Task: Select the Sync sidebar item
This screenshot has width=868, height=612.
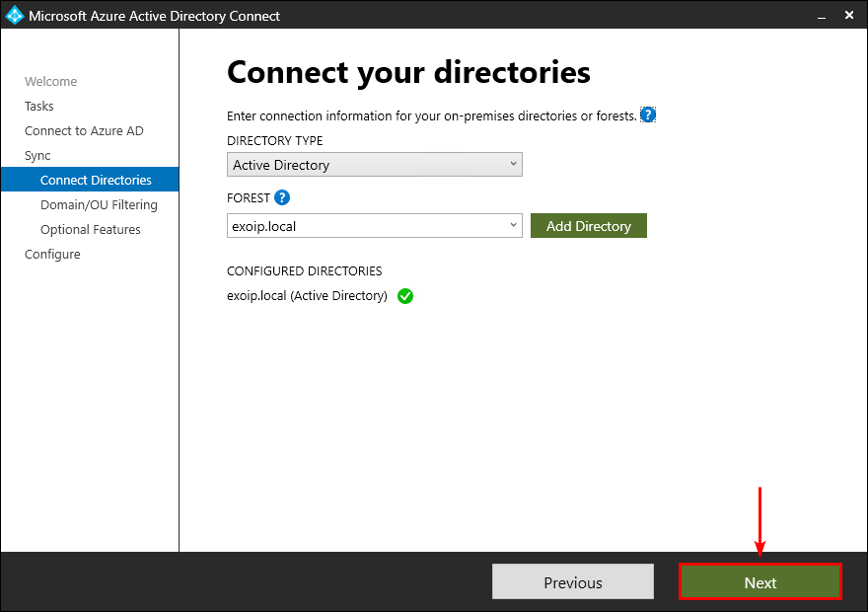Action: tap(37, 156)
